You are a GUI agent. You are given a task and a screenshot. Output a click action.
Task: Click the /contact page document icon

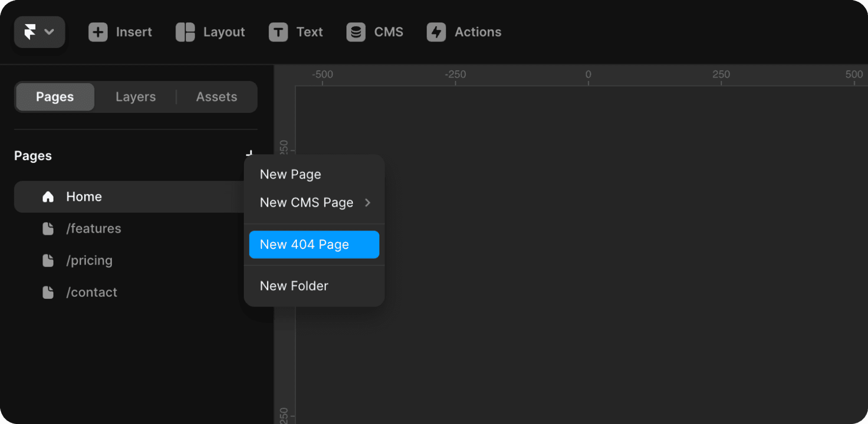tap(48, 293)
